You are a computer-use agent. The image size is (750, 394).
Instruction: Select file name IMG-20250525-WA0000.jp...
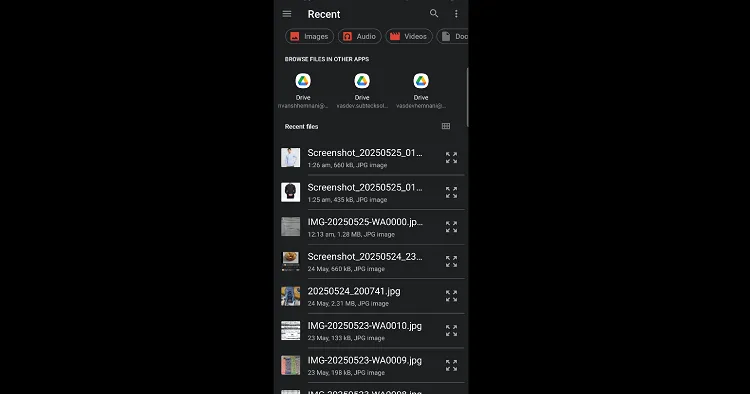365,222
